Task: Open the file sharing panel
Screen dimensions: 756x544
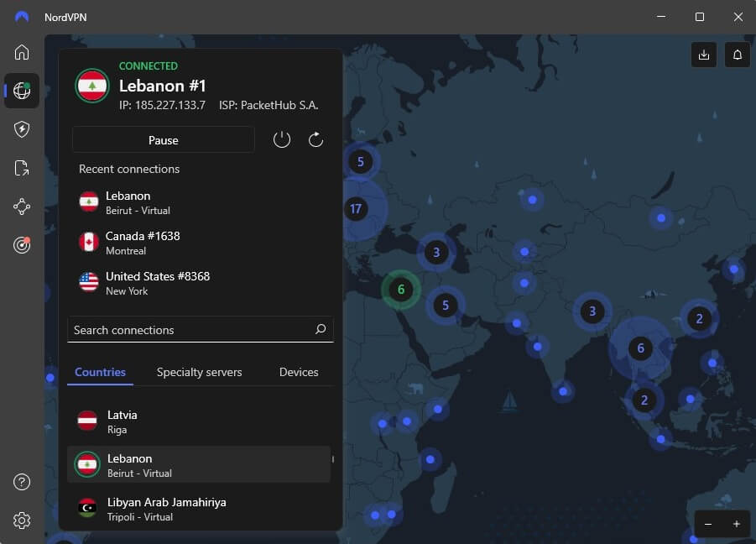Action: tap(22, 167)
